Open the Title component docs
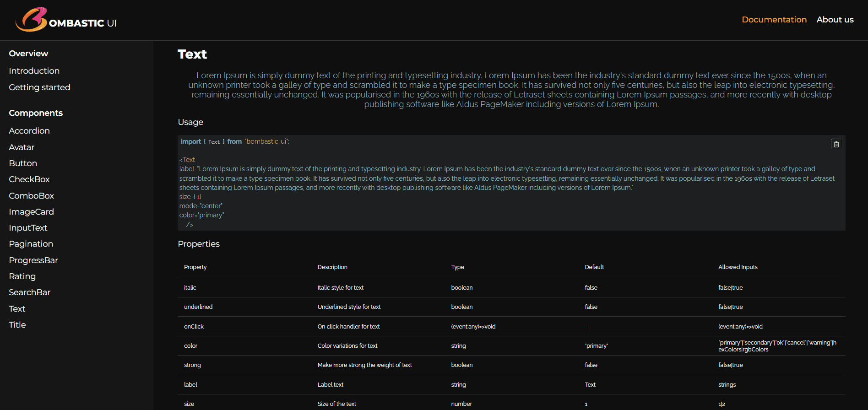This screenshot has height=410, width=868. (17, 325)
